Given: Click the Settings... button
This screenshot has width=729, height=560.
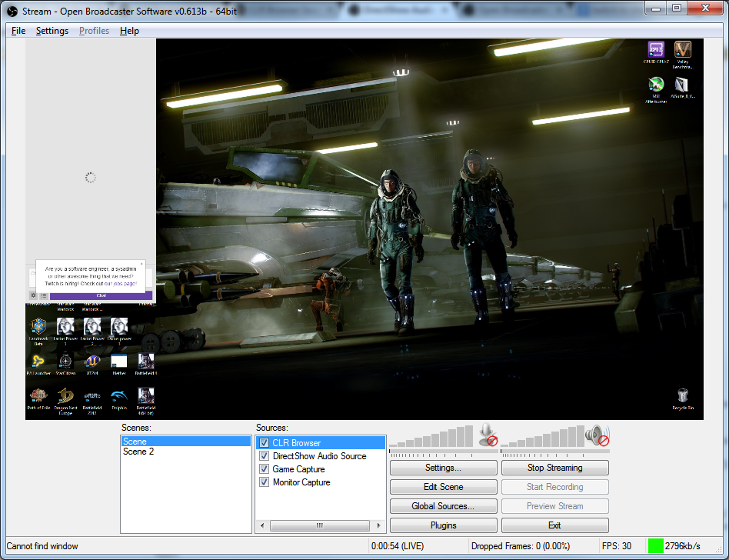Looking at the screenshot, I should 443,468.
